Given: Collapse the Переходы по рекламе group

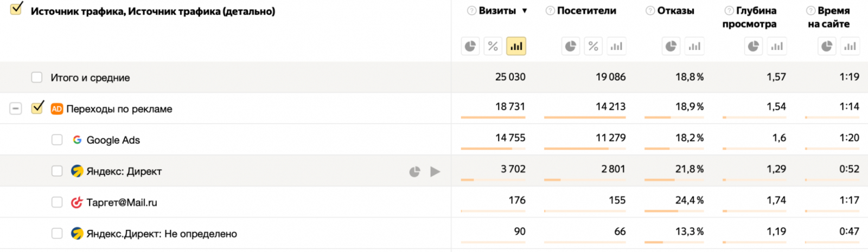Looking at the screenshot, I should tap(16, 109).
